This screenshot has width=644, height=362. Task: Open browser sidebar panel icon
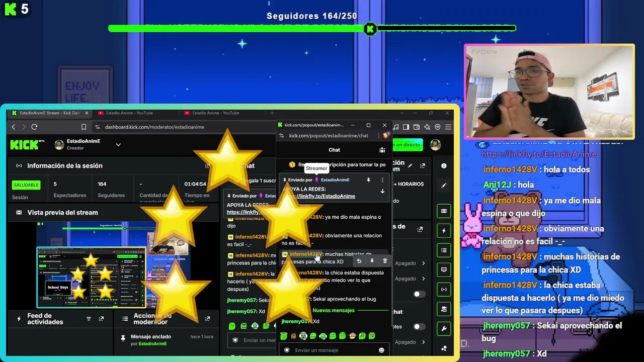coord(406,127)
